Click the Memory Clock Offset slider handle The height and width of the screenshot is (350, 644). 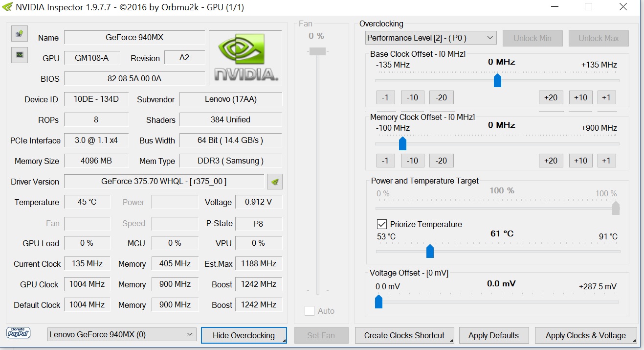click(x=402, y=143)
